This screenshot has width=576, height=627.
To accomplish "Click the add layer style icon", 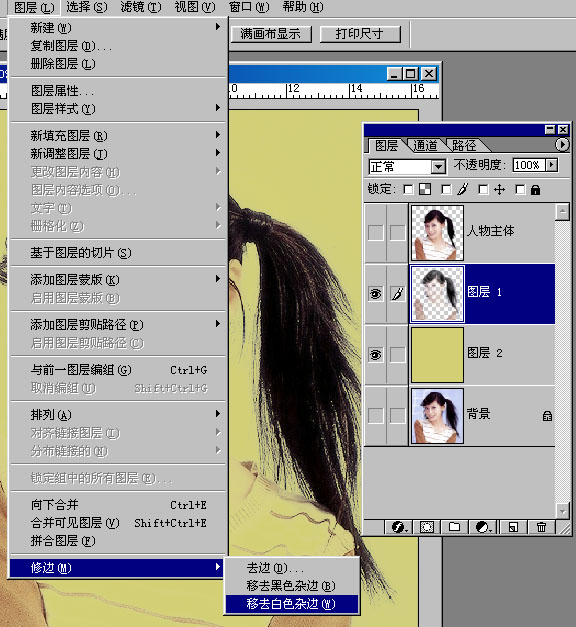I will (x=398, y=527).
